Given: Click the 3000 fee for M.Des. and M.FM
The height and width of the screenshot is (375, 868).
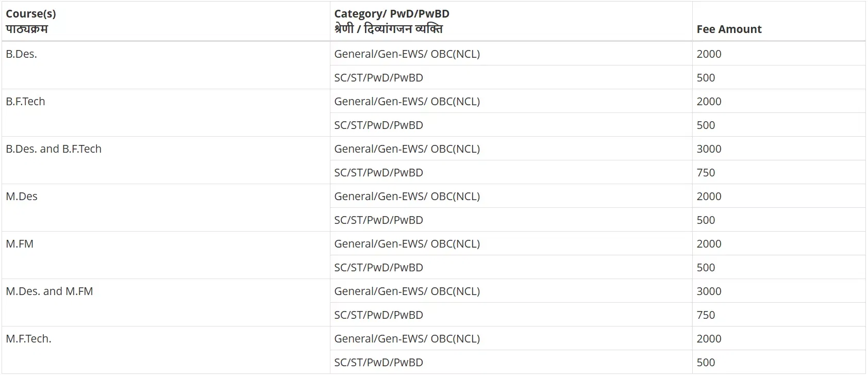Looking at the screenshot, I should [709, 291].
